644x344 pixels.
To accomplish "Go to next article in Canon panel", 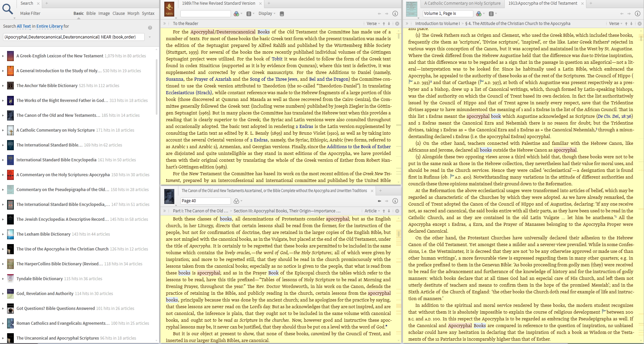I will [389, 211].
